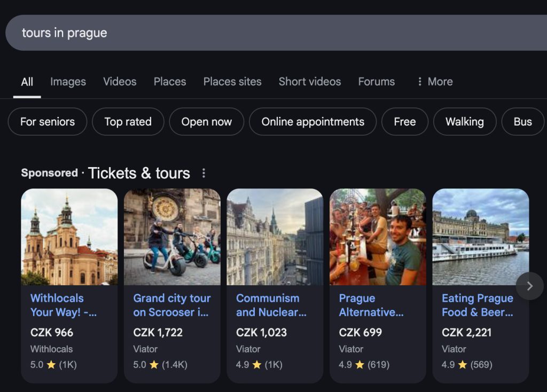Click the Withlocals provider name under CZK 966
The height and width of the screenshot is (392, 547).
tap(52, 349)
